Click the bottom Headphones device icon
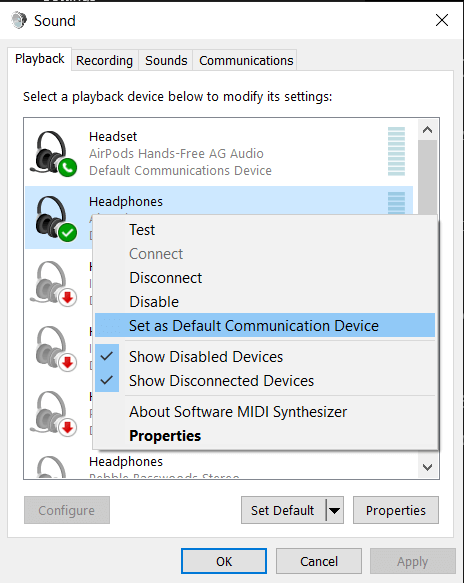Viewport: 464px width, 583px height. [x=52, y=467]
